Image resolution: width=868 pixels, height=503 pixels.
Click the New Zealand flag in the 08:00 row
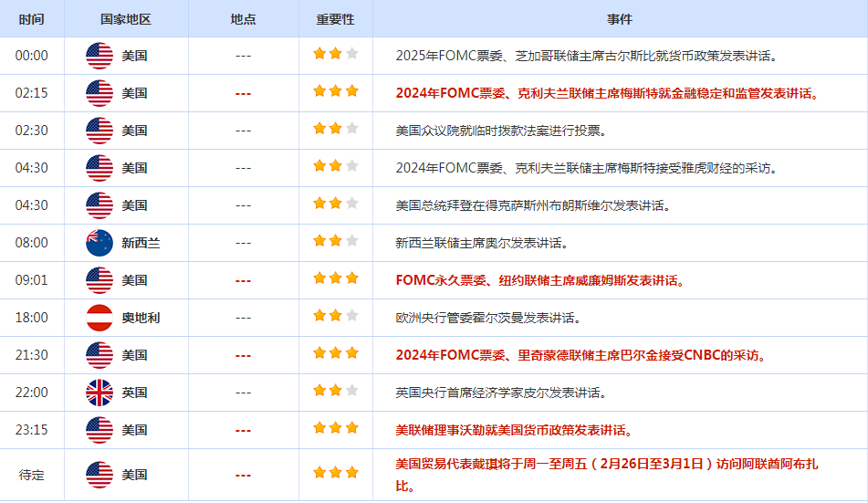99,243
